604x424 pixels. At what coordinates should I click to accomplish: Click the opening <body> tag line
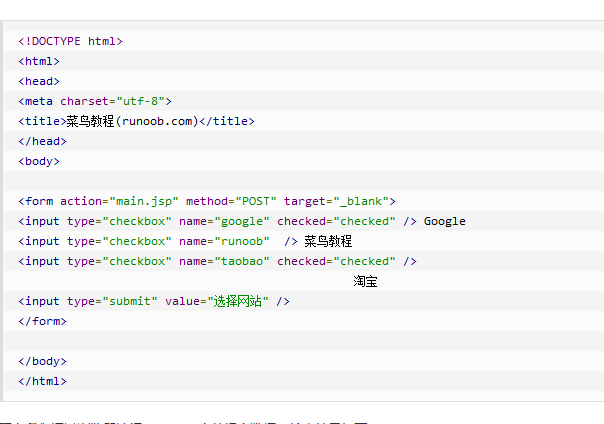(x=39, y=161)
